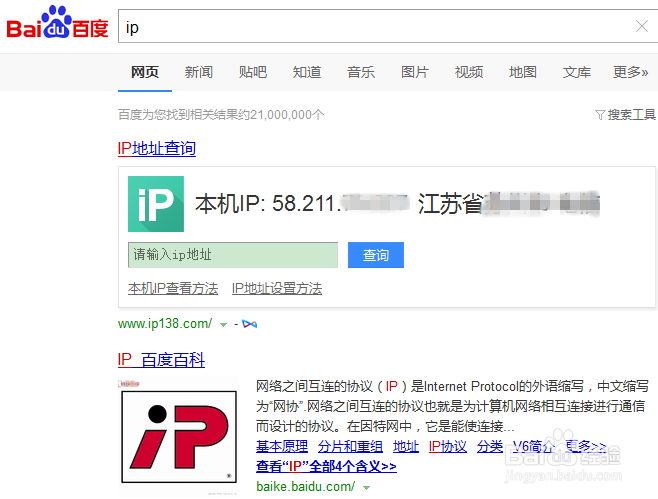Click the green iP logo image
This screenshot has width=658, height=499.
(156, 204)
